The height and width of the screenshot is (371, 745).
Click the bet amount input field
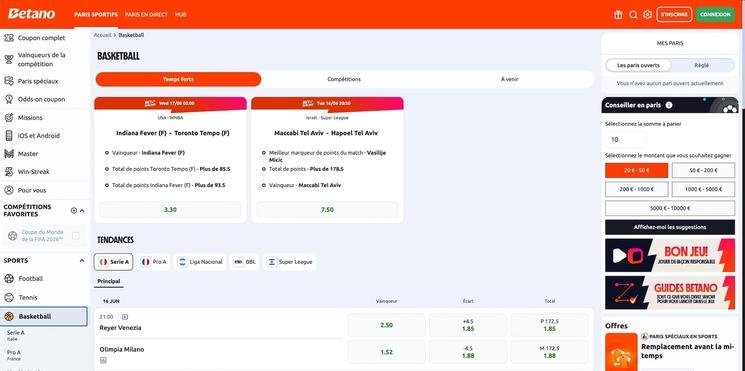(625, 140)
